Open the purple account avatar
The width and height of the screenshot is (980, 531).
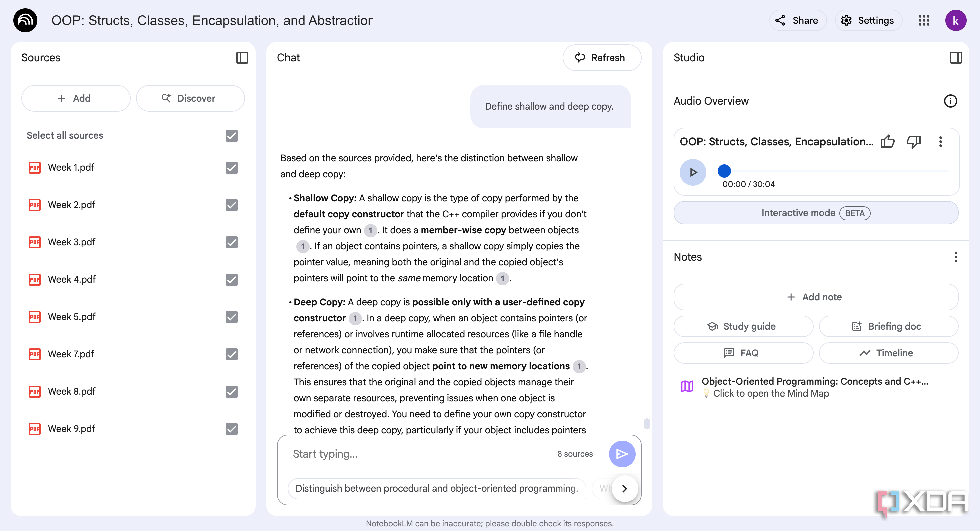pos(956,20)
